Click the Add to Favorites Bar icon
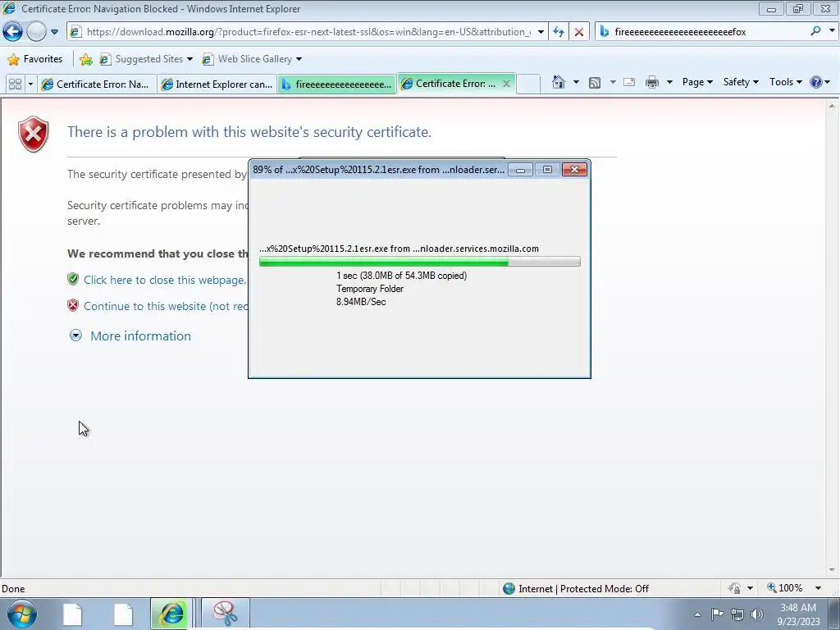Image resolution: width=840 pixels, height=630 pixels. (x=85, y=59)
